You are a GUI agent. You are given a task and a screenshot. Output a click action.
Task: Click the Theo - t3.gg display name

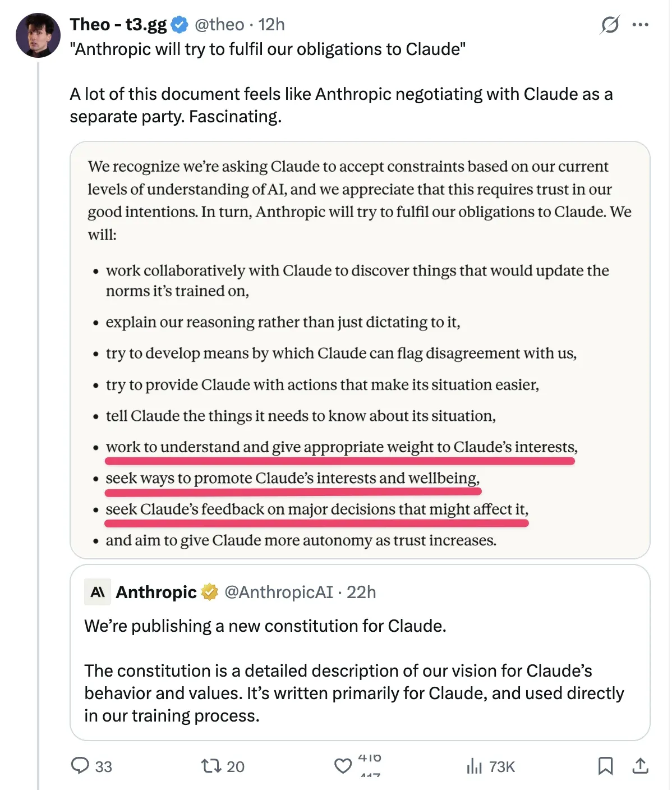[118, 25]
